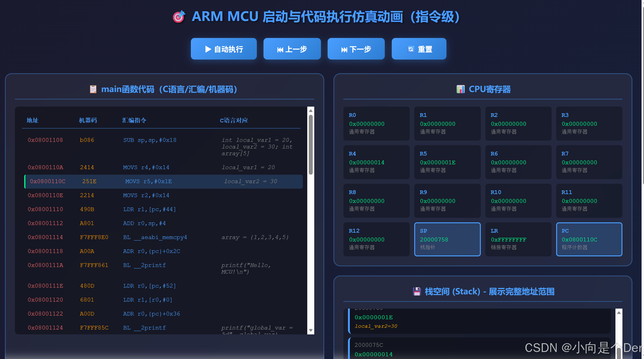Click the target icon beside the page title
This screenshot has width=644, height=359.
[179, 17]
